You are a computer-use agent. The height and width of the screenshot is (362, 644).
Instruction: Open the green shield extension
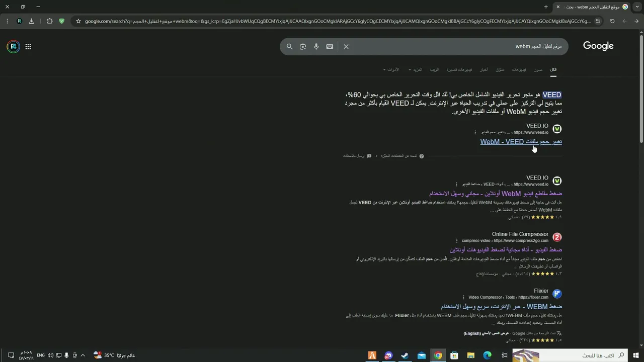62,21
